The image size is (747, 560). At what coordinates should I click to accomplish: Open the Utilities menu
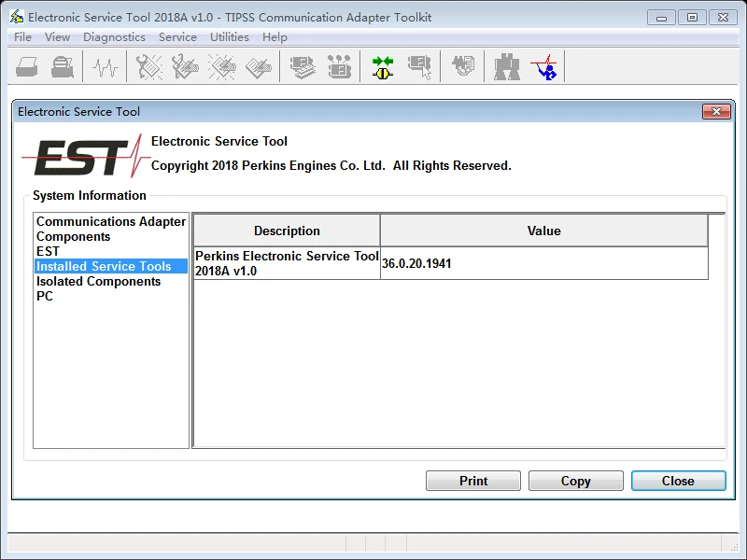pyautogui.click(x=229, y=37)
